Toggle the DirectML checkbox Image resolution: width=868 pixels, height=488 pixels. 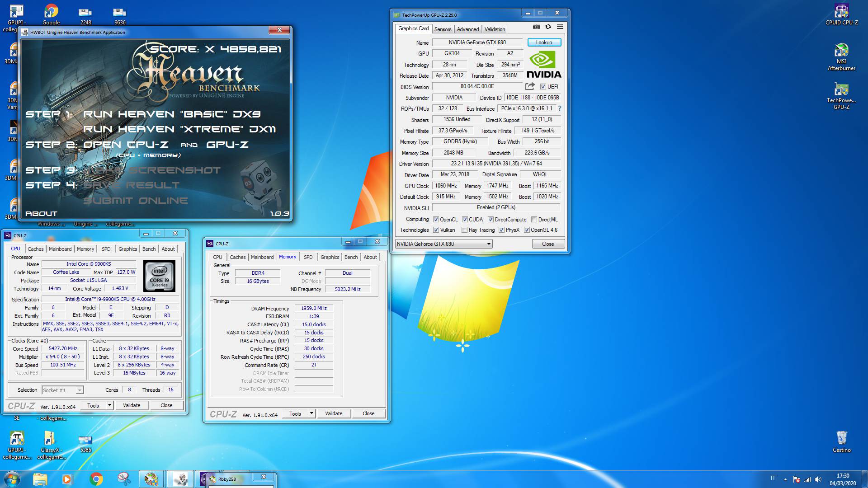tap(534, 220)
